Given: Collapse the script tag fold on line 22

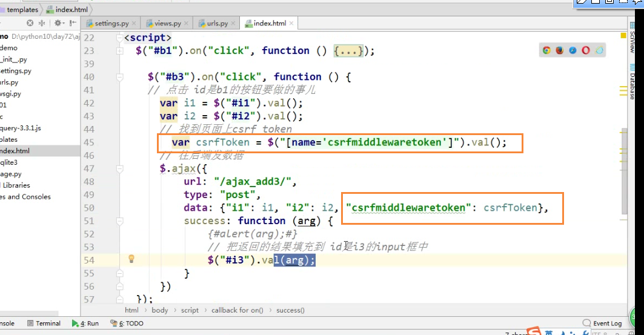Looking at the screenshot, I should pyautogui.click(x=119, y=38).
